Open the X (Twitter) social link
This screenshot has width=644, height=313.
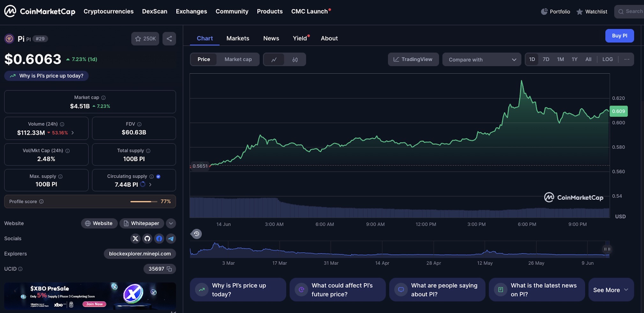tap(135, 238)
